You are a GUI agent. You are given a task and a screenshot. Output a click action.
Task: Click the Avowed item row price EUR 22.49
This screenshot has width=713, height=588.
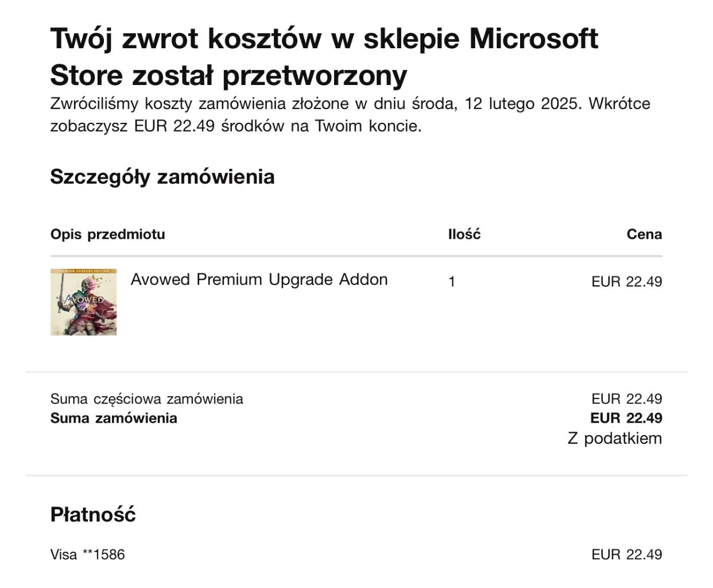pyautogui.click(x=626, y=282)
